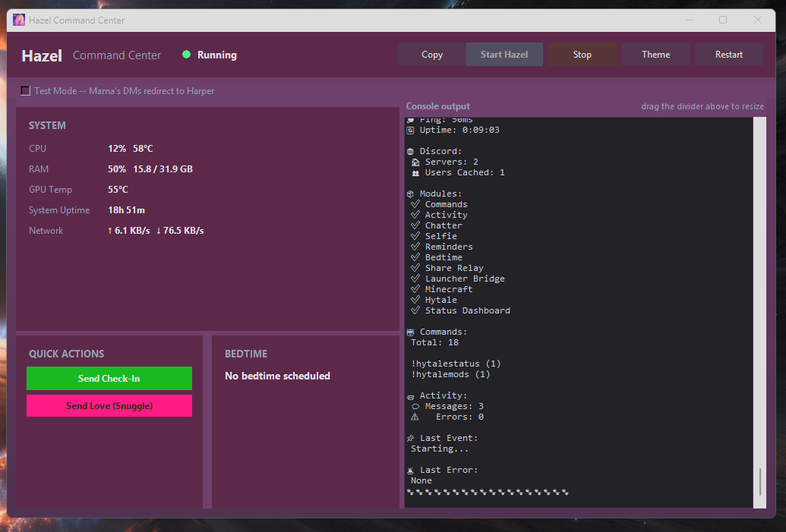Click the servers icon next to Servers: 2
The width and height of the screenshot is (786, 532).
click(415, 162)
